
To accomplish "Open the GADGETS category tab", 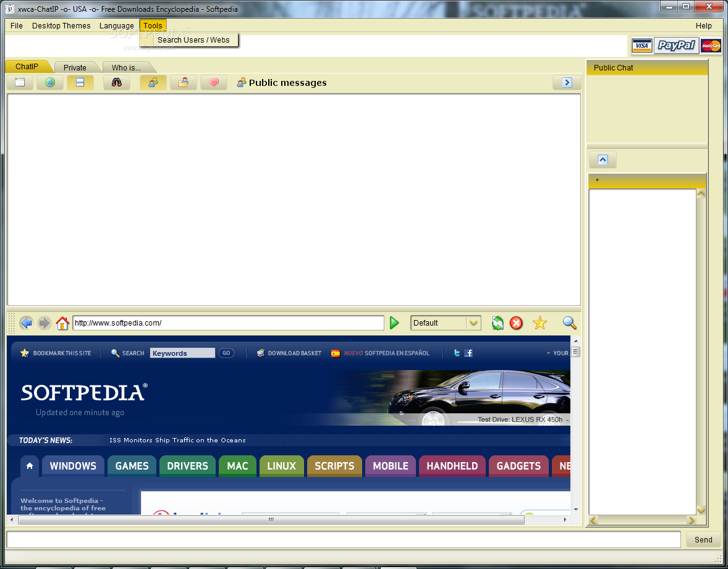I will point(518,466).
